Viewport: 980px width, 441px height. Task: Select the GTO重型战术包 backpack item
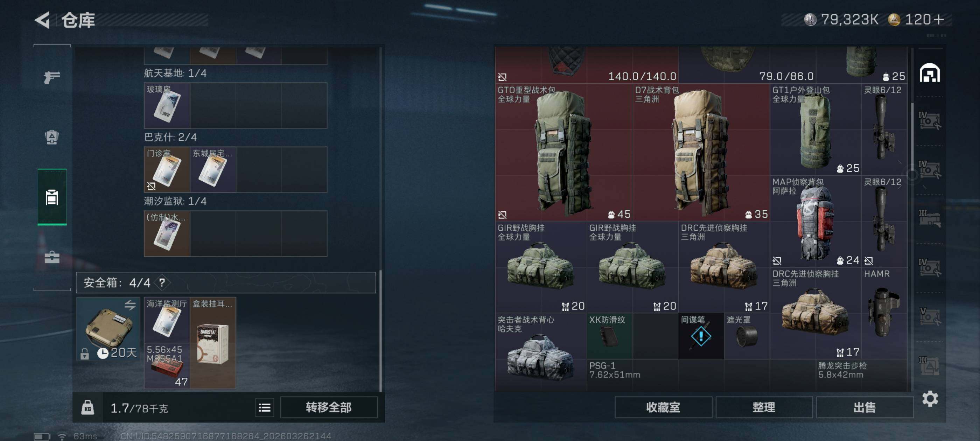564,152
